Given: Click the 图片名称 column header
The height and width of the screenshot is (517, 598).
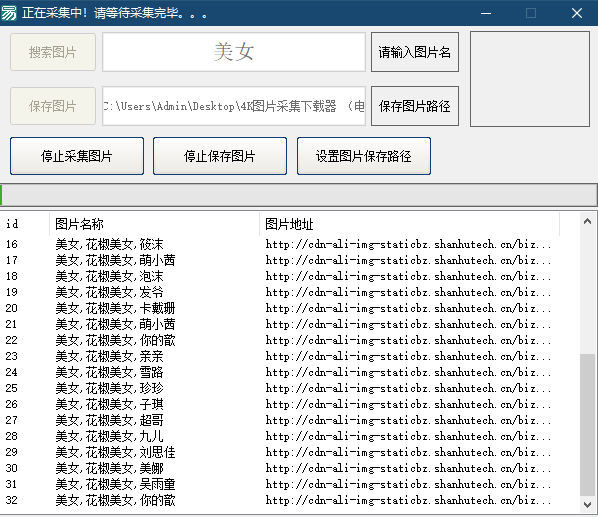Looking at the screenshot, I should pyautogui.click(x=154, y=224).
